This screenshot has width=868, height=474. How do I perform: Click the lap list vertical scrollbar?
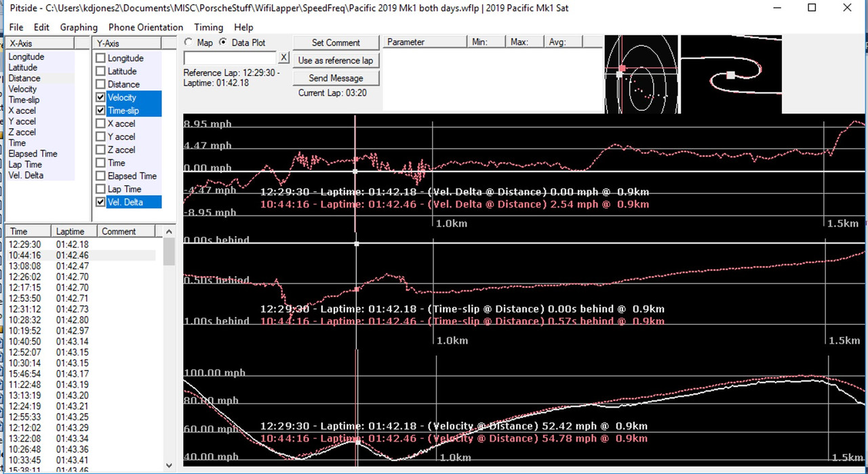(169, 349)
